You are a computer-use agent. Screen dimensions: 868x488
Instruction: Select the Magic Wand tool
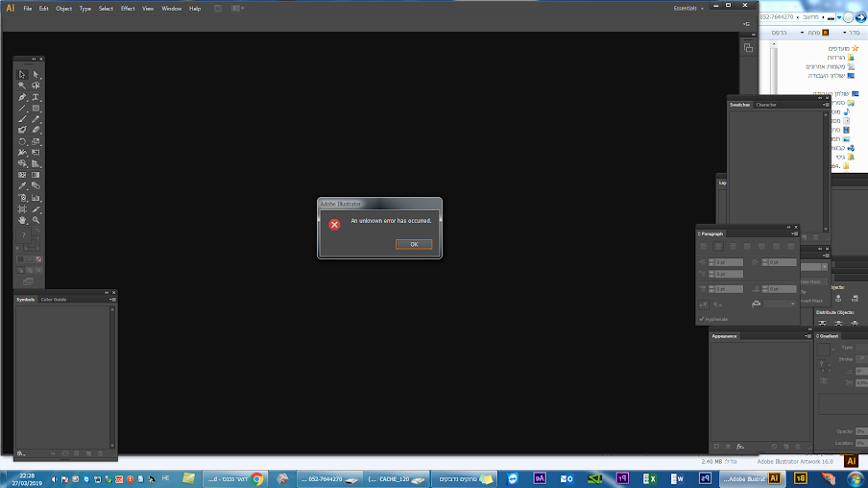click(22, 85)
